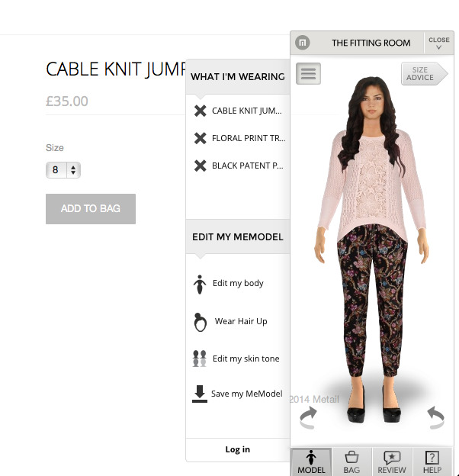This screenshot has width=459, height=476.
Task: Click the Edit my body figure icon
Action: [200, 285]
